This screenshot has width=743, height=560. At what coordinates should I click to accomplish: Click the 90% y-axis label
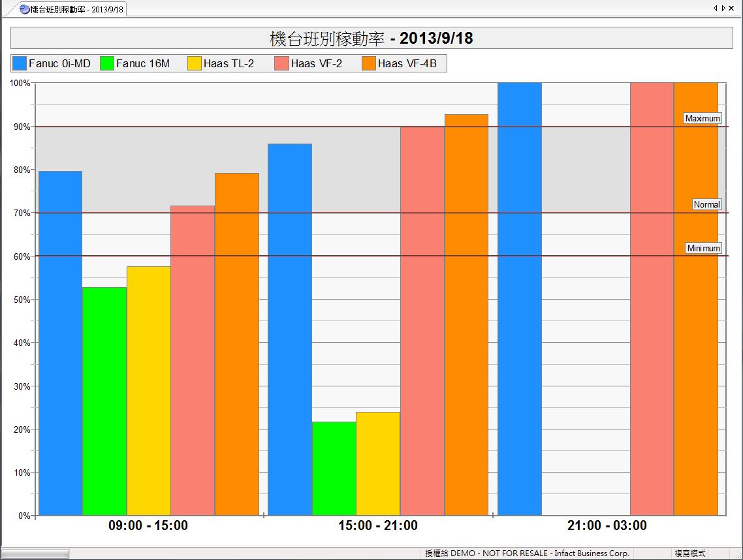tap(22, 127)
